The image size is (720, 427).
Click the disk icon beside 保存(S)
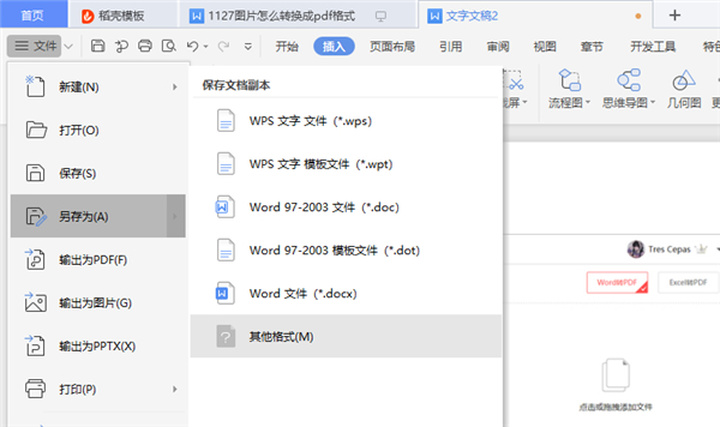tap(35, 173)
